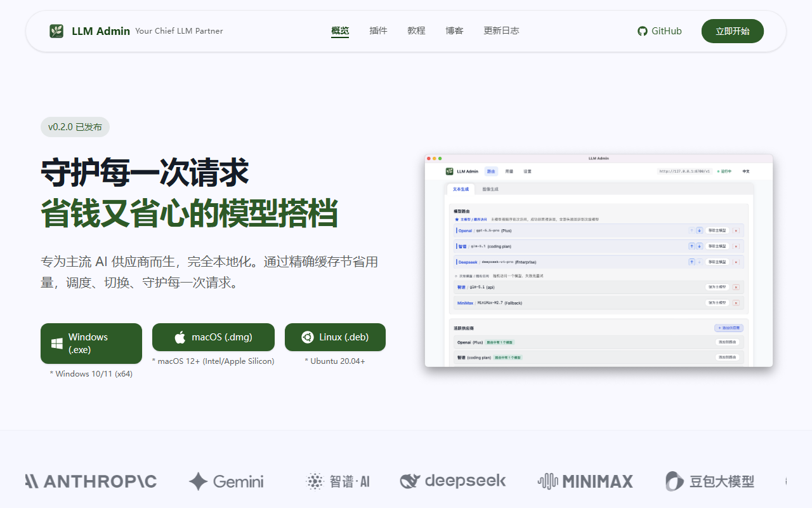Image resolution: width=812 pixels, height=508 pixels.
Task: Click the app preview screenshot image
Action: click(599, 260)
